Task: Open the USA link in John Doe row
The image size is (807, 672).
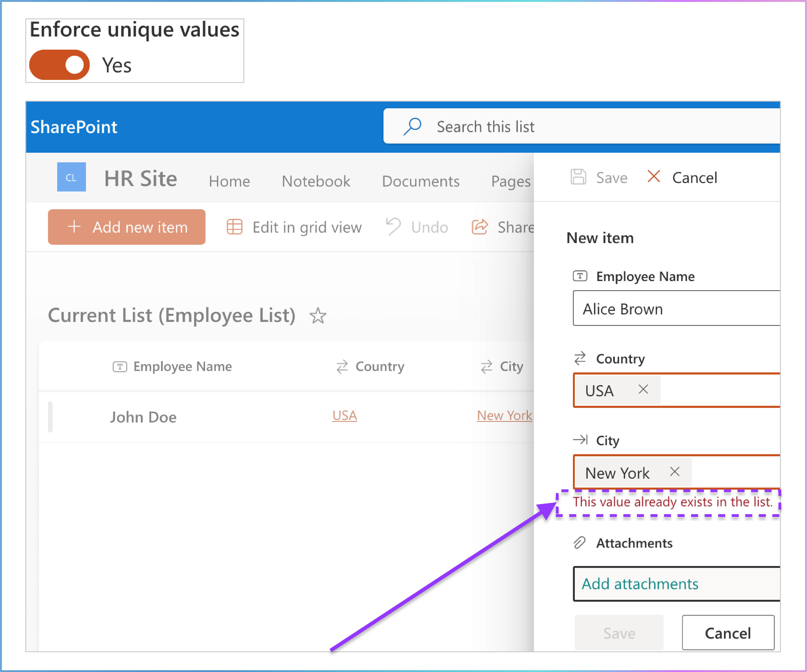Action: coord(345,415)
